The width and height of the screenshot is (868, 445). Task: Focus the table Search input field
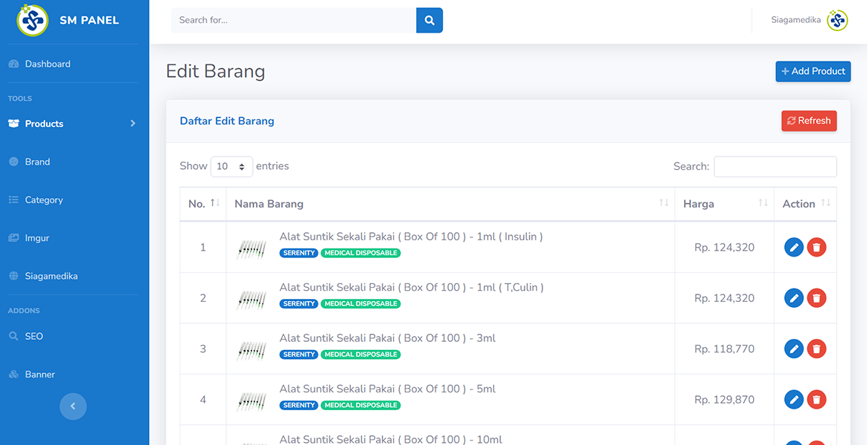click(x=775, y=167)
